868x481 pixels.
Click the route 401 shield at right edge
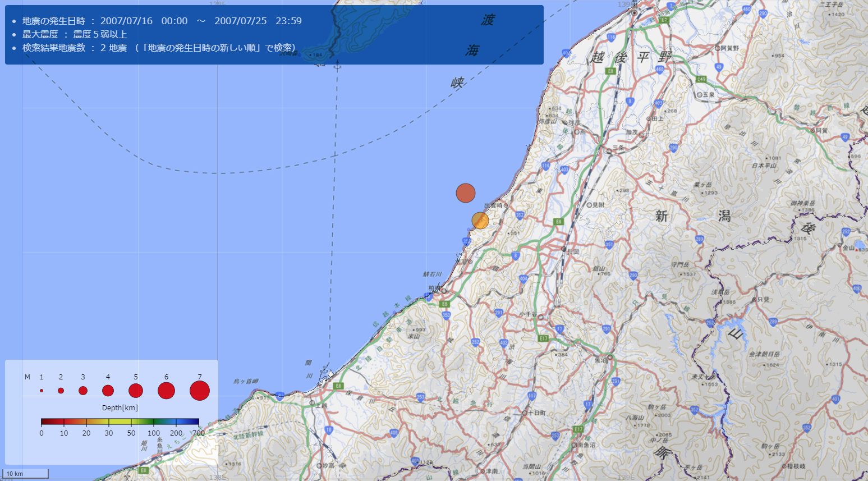835,400
